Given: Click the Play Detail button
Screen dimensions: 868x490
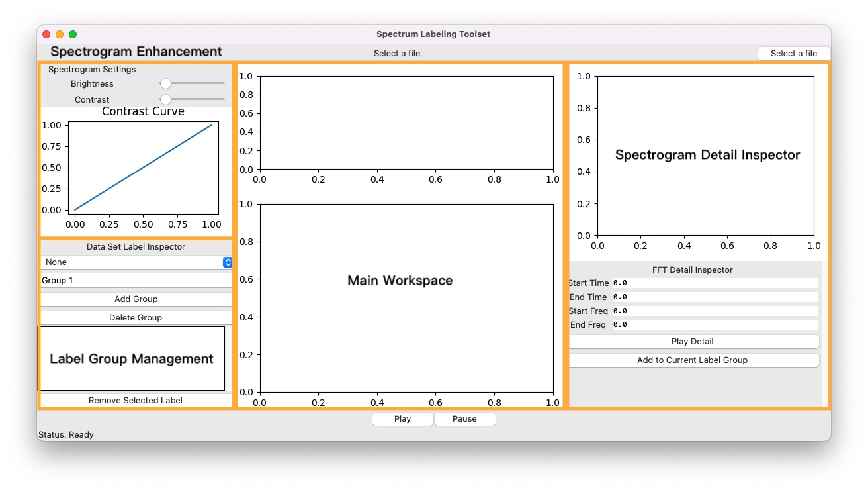Looking at the screenshot, I should (x=693, y=342).
